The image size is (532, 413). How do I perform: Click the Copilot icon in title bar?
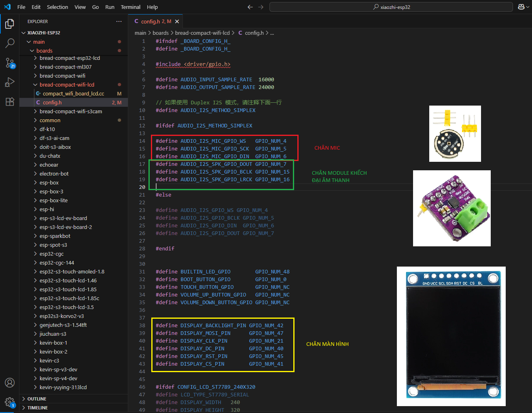[521, 7]
